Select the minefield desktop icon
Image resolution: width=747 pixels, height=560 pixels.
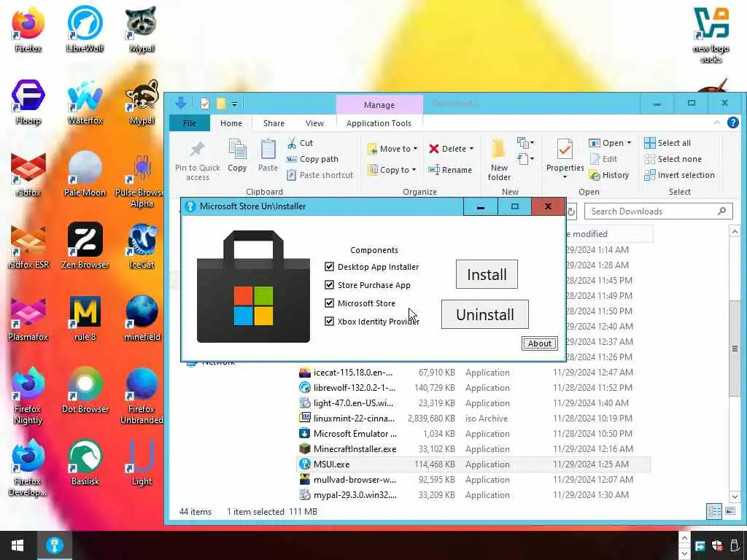coord(142,318)
